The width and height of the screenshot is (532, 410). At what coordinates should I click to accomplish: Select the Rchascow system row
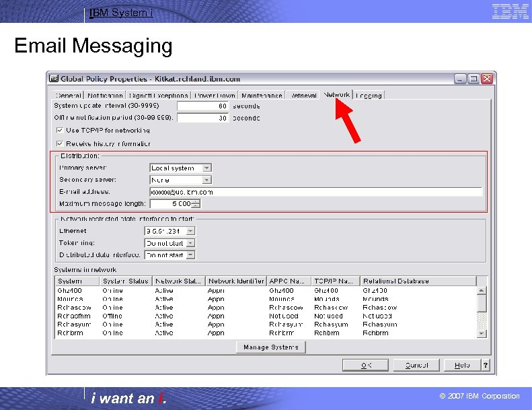266,308
